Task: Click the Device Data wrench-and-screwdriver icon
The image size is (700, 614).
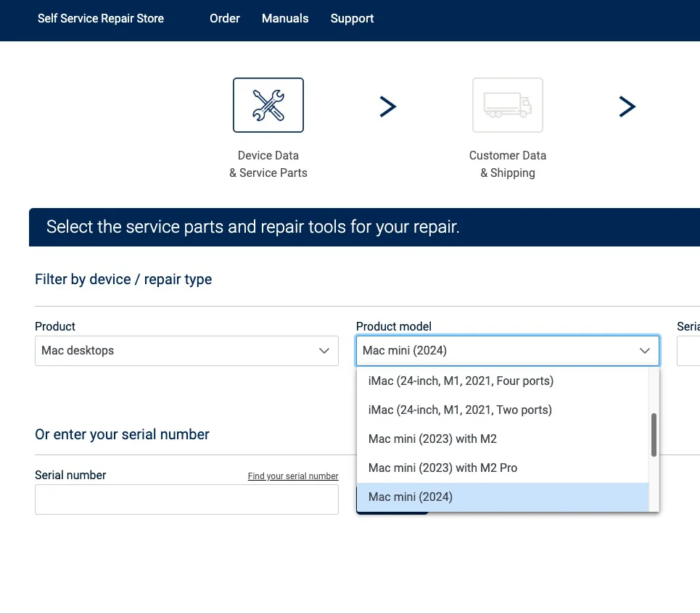Action: (268, 105)
